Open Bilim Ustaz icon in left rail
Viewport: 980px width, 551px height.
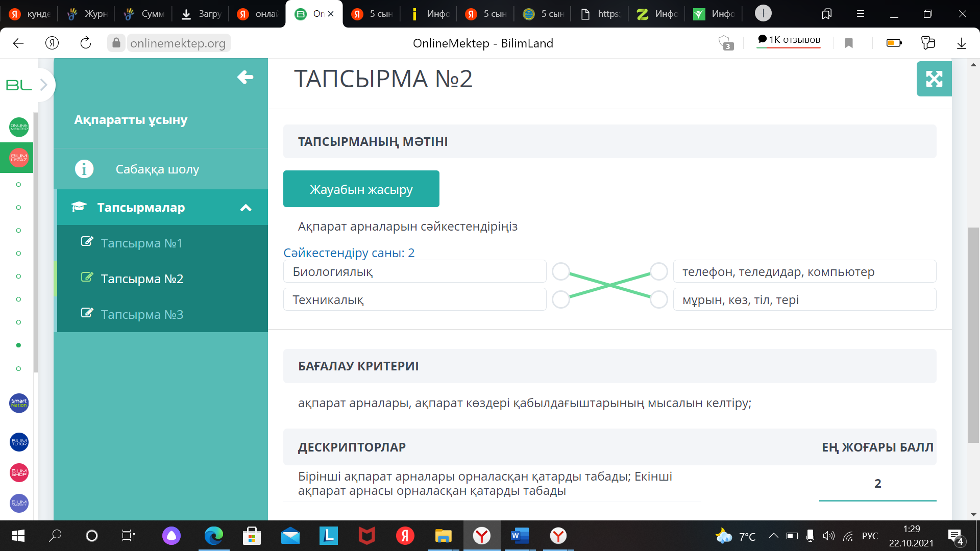19,158
